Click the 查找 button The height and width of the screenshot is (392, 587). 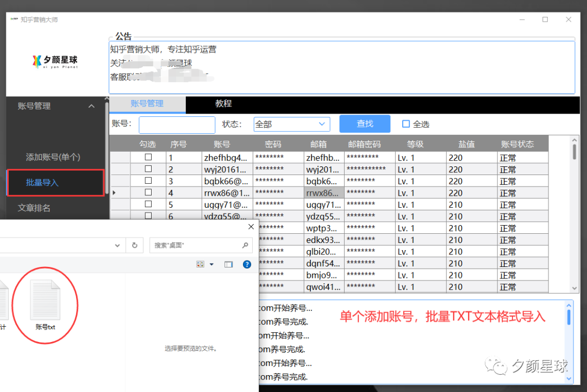pyautogui.click(x=365, y=124)
